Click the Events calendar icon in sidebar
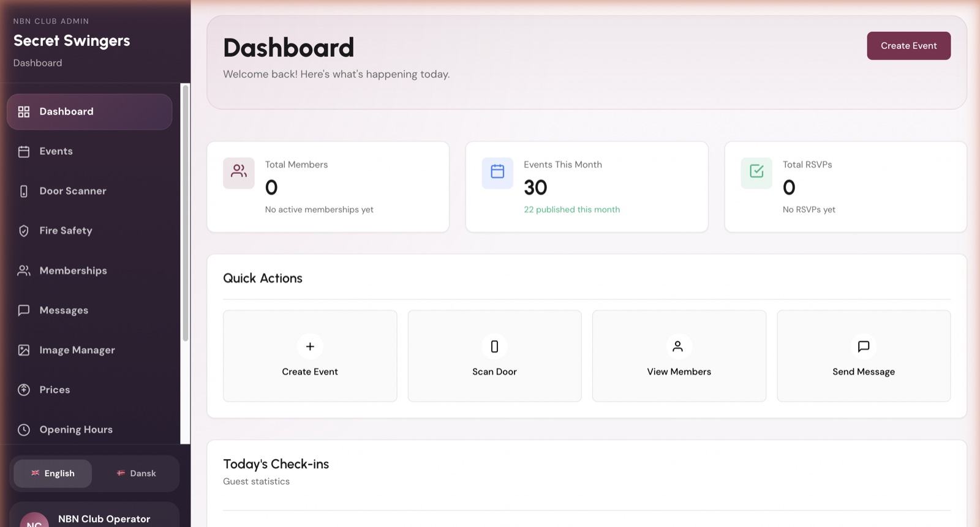Screen dimensions: 980x527 tap(24, 151)
